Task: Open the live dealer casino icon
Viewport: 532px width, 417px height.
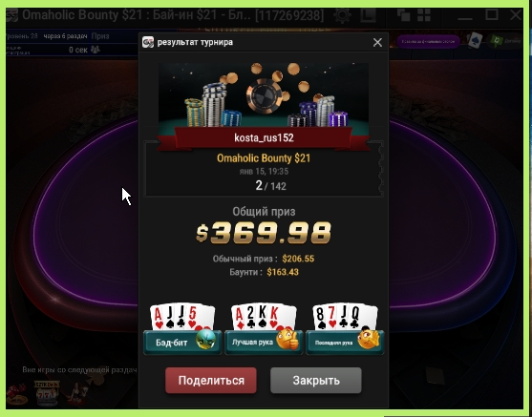Action: click(x=76, y=395)
